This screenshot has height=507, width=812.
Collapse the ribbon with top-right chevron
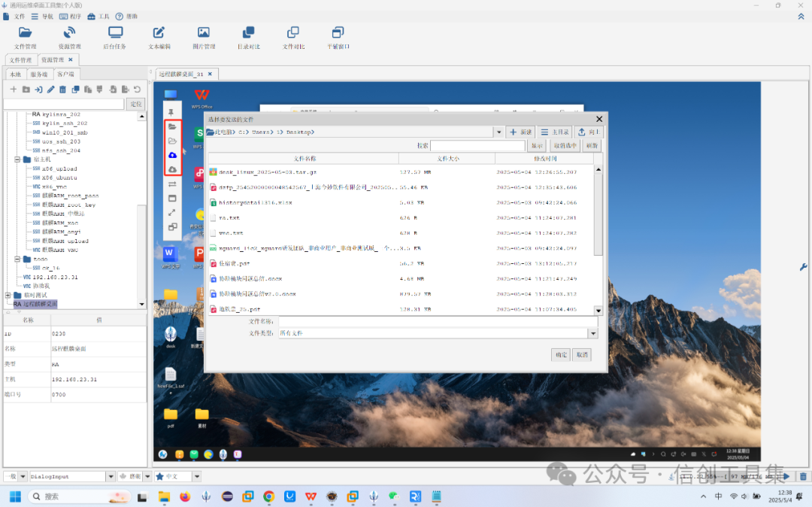(801, 17)
